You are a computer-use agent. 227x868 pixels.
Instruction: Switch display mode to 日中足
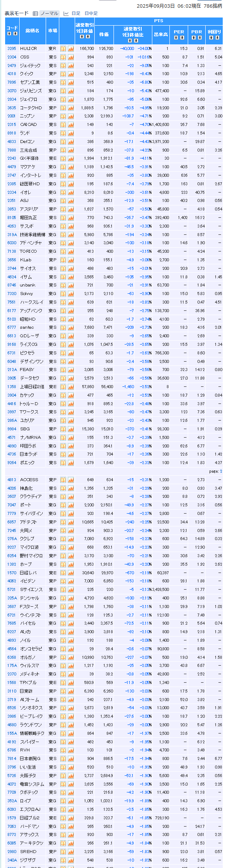pyautogui.click(x=91, y=13)
